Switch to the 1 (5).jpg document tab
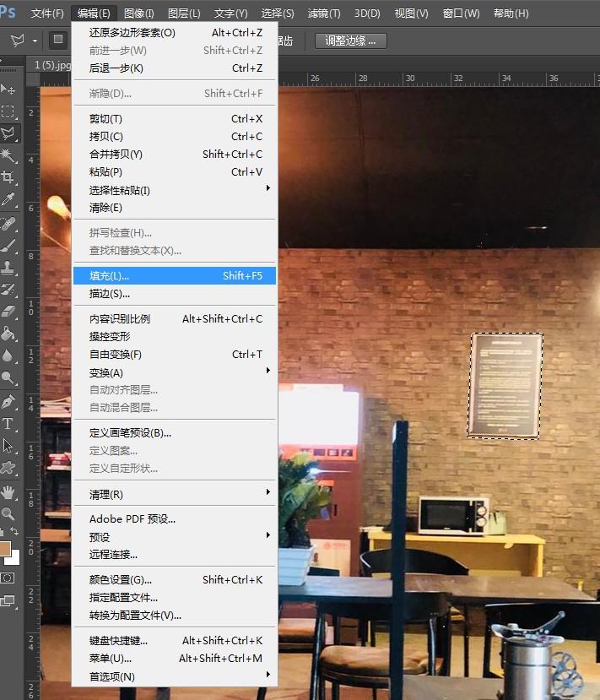Viewport: 600px width, 700px height. click(x=51, y=65)
